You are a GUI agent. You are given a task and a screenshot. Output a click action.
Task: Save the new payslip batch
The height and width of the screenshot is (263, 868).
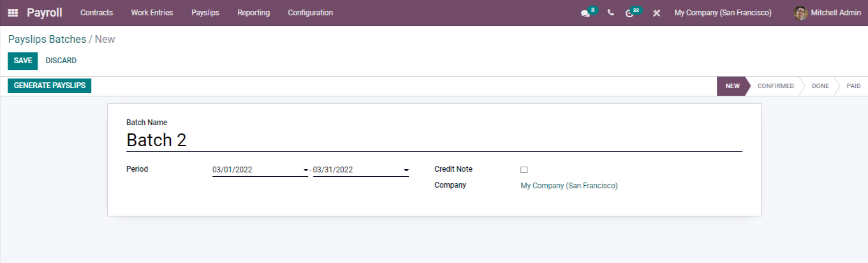point(23,61)
